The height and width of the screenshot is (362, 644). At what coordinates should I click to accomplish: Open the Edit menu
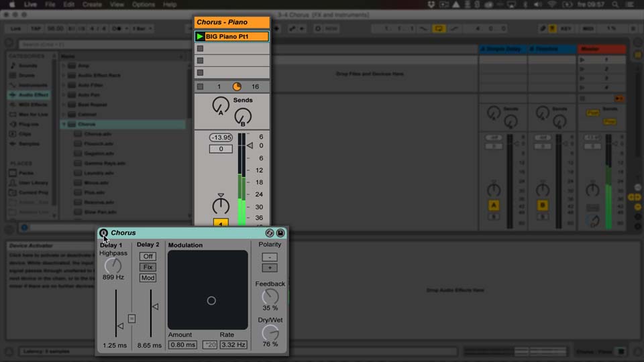pyautogui.click(x=68, y=5)
